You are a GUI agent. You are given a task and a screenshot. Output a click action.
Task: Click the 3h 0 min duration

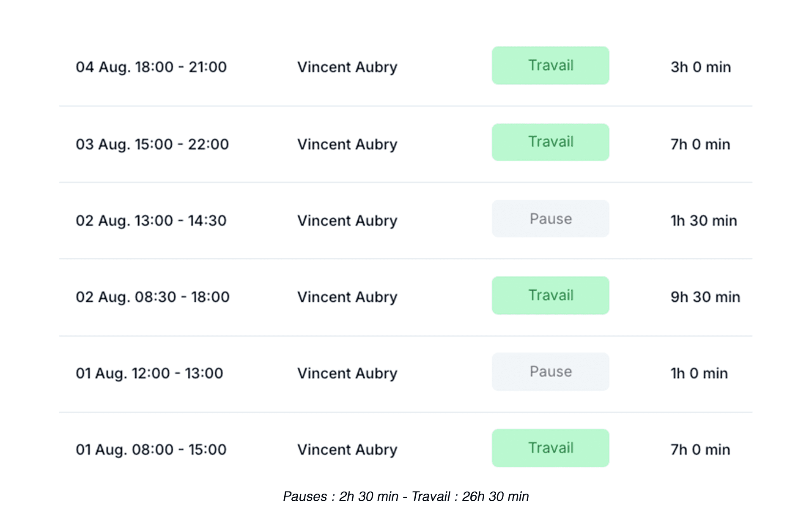[x=700, y=67]
